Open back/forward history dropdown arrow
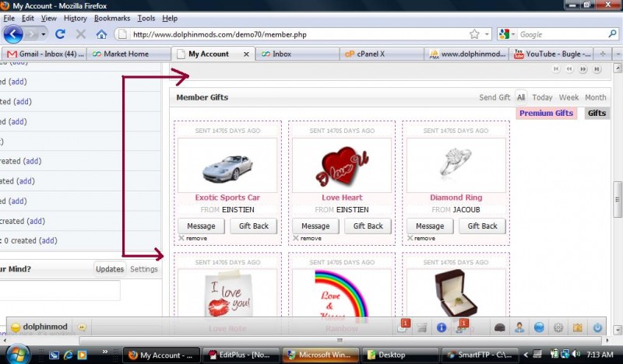 pyautogui.click(x=44, y=34)
